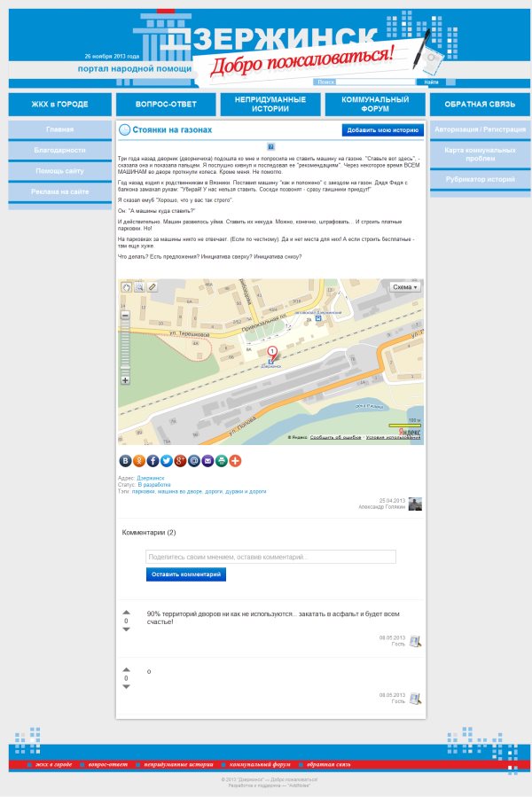Image resolution: width=532 pixels, height=797 pixels.
Task: Open more sharing options plus icon
Action: coord(235,461)
